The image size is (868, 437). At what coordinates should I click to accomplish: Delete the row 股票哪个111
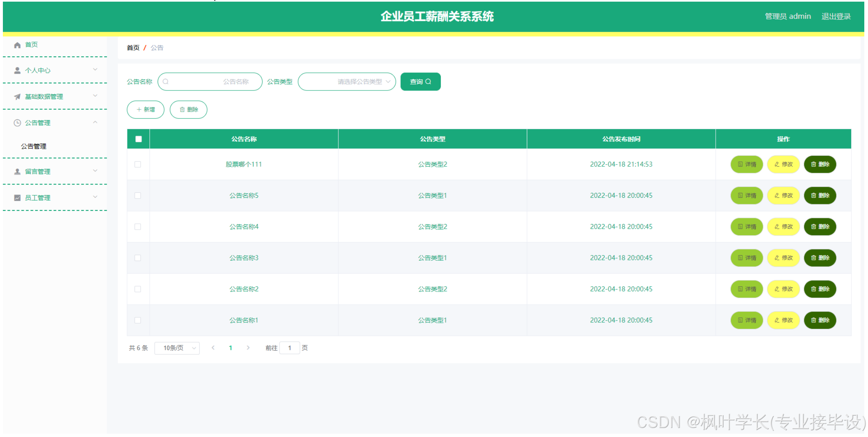[820, 164]
